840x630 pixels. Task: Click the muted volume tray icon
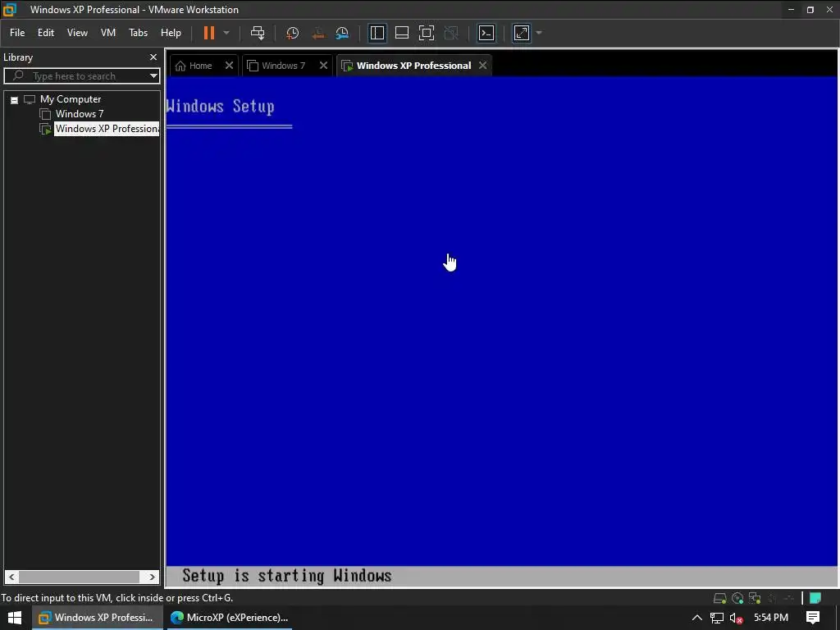737,618
